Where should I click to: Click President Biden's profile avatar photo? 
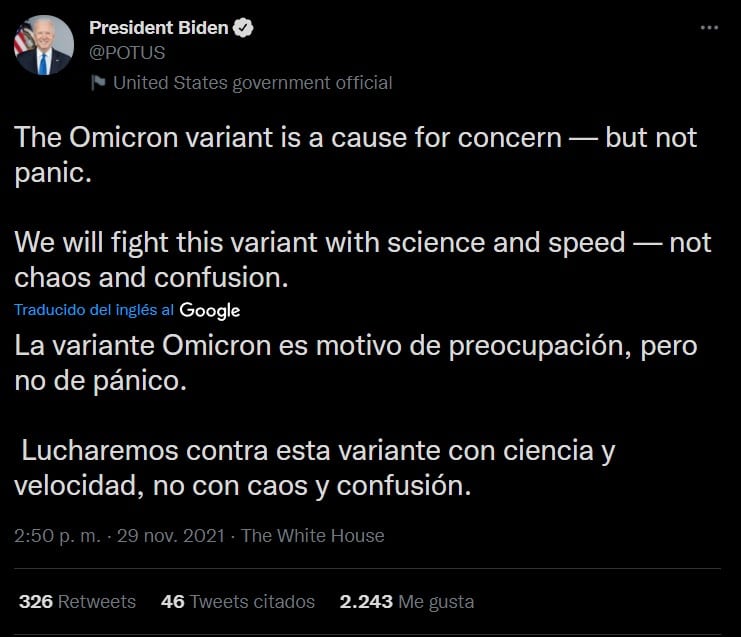(43, 46)
